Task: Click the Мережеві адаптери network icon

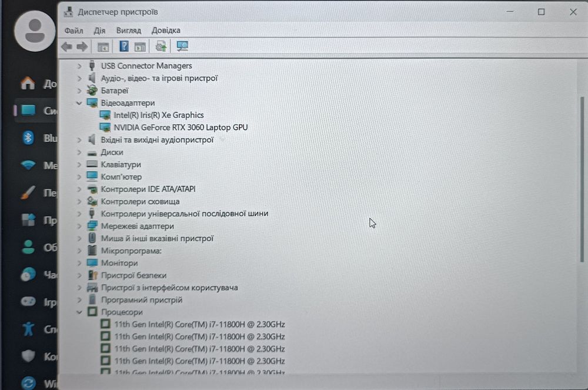Action: 92,226
